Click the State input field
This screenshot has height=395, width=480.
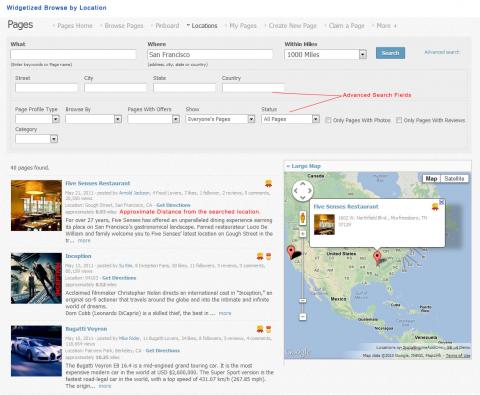point(184,88)
